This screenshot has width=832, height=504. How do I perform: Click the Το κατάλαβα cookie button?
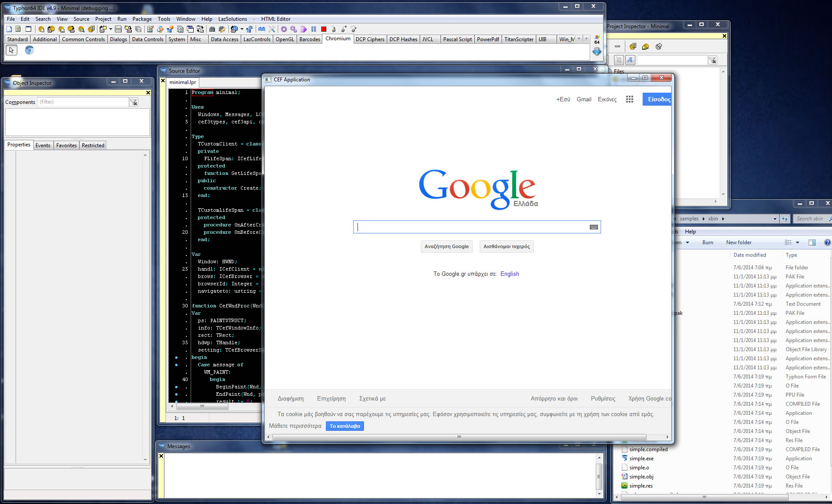pyautogui.click(x=345, y=426)
